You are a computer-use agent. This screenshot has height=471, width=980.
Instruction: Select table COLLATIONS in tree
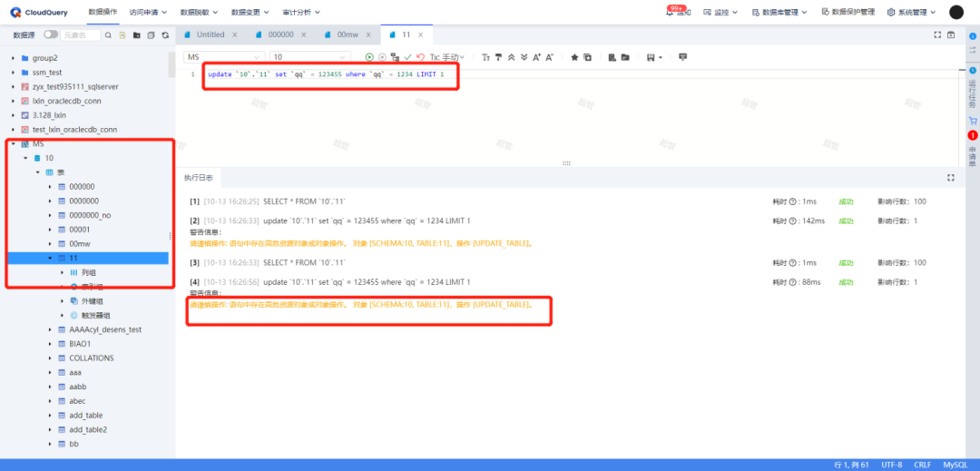point(92,358)
